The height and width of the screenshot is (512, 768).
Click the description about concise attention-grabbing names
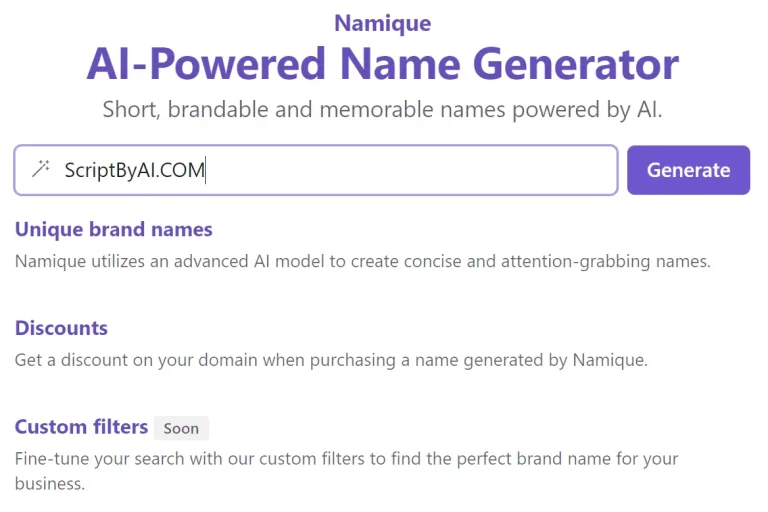362,262
